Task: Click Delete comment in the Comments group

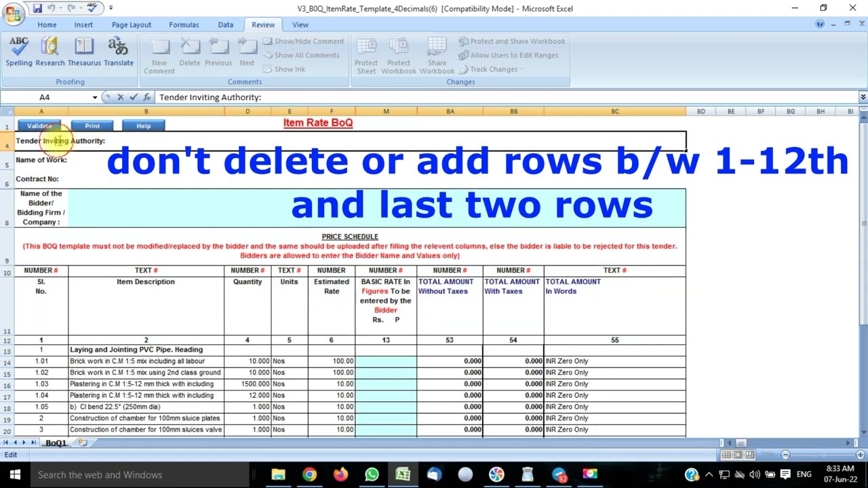Action: click(x=190, y=52)
